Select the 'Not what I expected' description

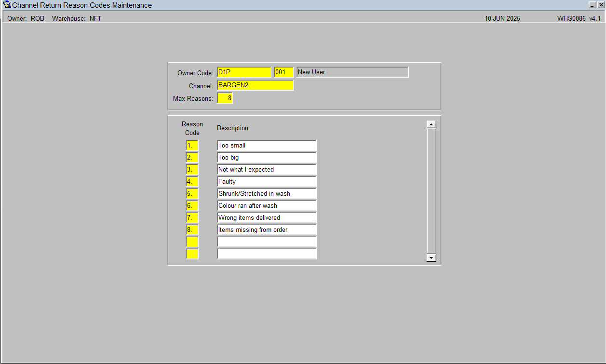(x=267, y=170)
